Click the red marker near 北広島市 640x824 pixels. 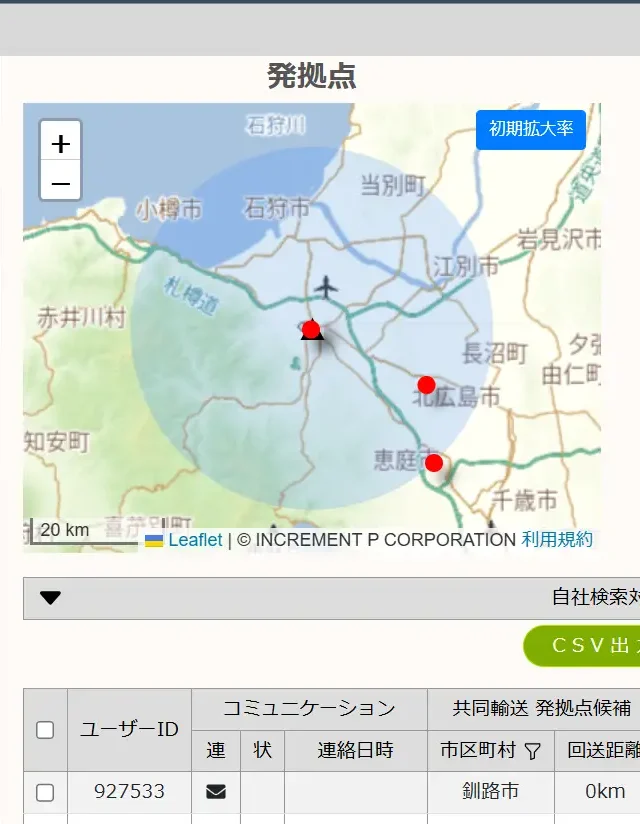(x=426, y=385)
